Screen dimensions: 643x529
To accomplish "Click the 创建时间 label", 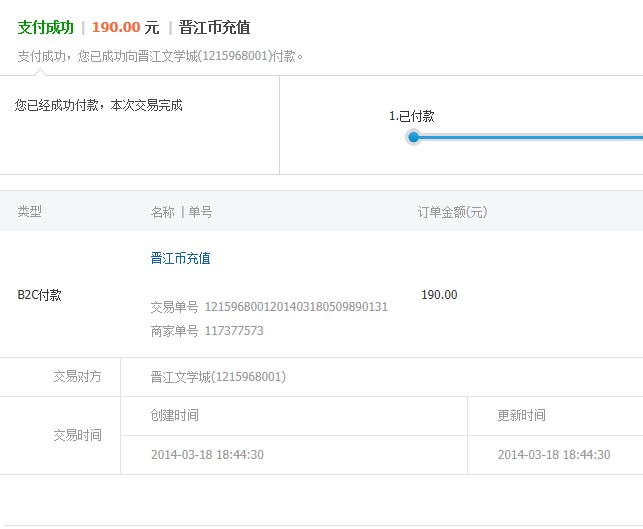I will point(175,415).
